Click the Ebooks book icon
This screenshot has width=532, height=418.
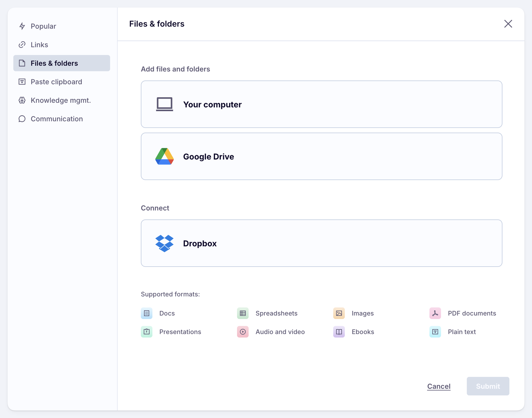coord(339,332)
